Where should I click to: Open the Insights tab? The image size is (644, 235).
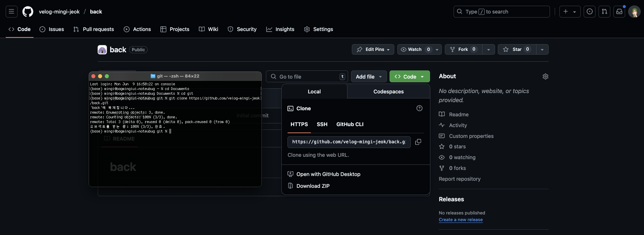pos(280,29)
